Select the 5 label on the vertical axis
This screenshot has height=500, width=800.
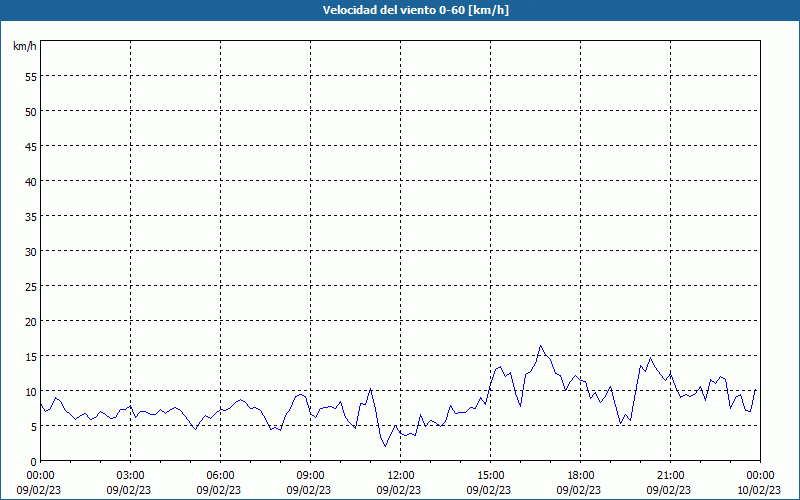click(33, 426)
